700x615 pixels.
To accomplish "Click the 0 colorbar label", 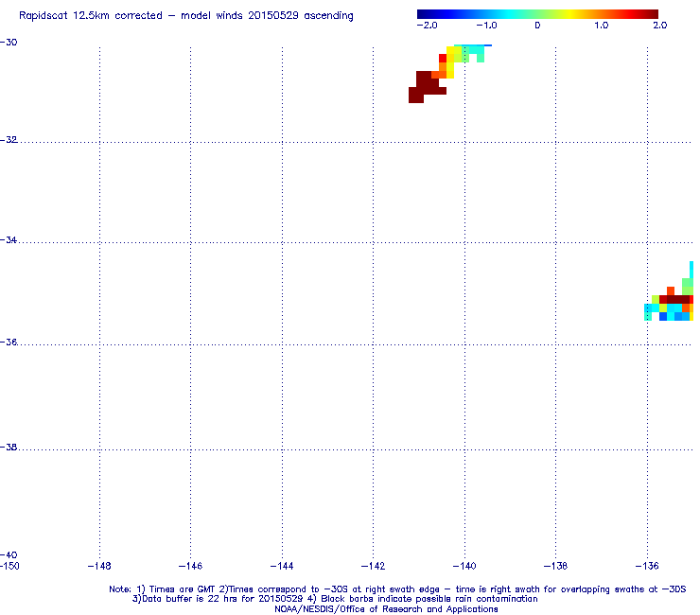I will coord(537,26).
